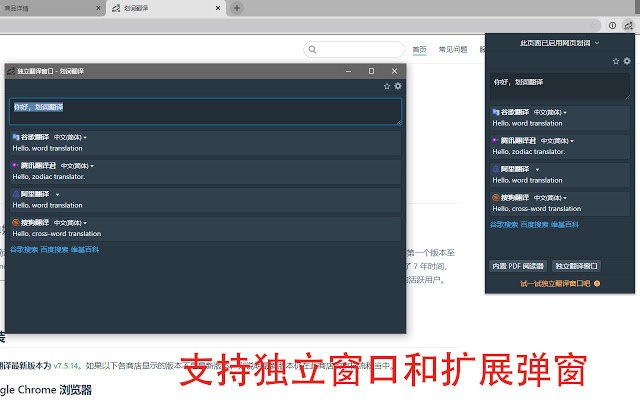Click 维基百科 link in extension popup

[x=564, y=225]
